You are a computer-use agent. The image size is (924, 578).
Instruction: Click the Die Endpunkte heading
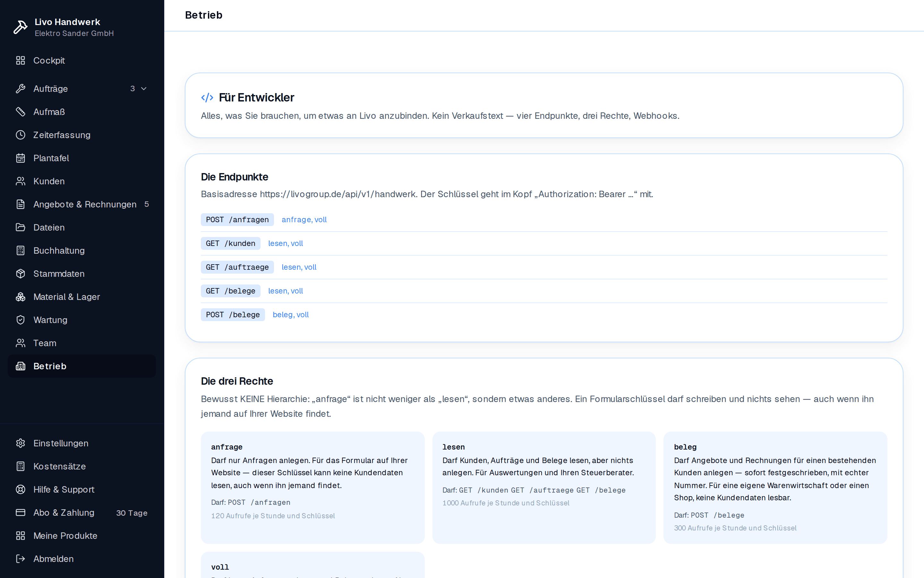tap(235, 177)
